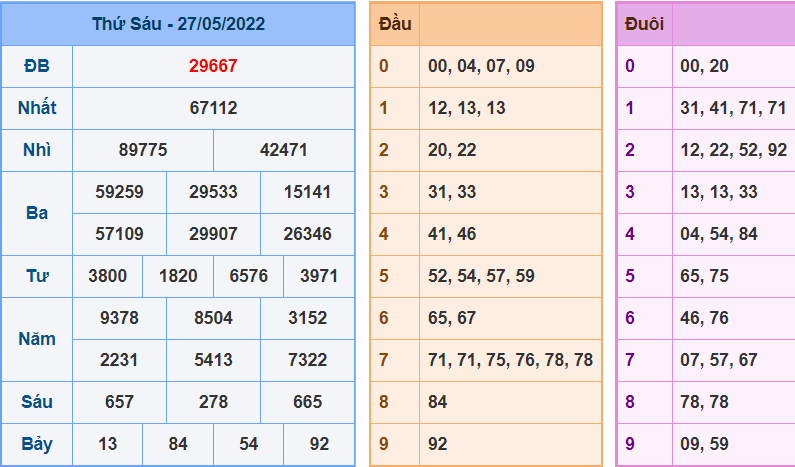Click number 54 in the Bảy row
This screenshot has height=467, width=795.
(x=248, y=445)
